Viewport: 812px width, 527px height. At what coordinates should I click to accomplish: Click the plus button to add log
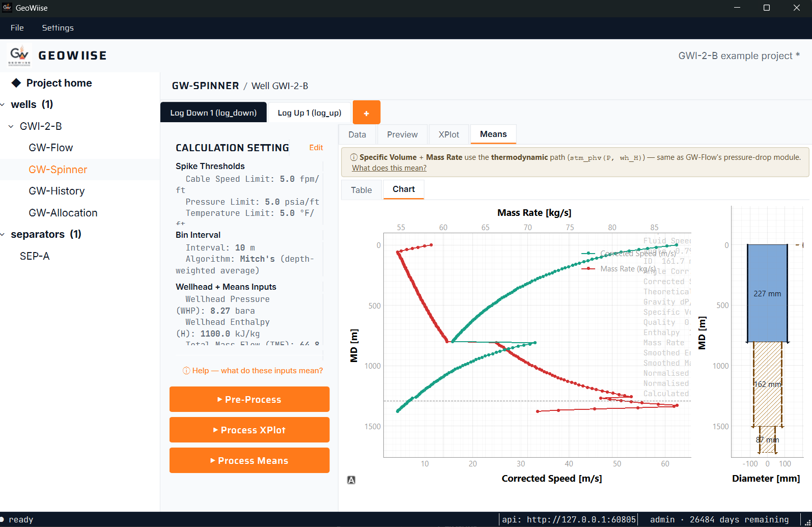(367, 113)
